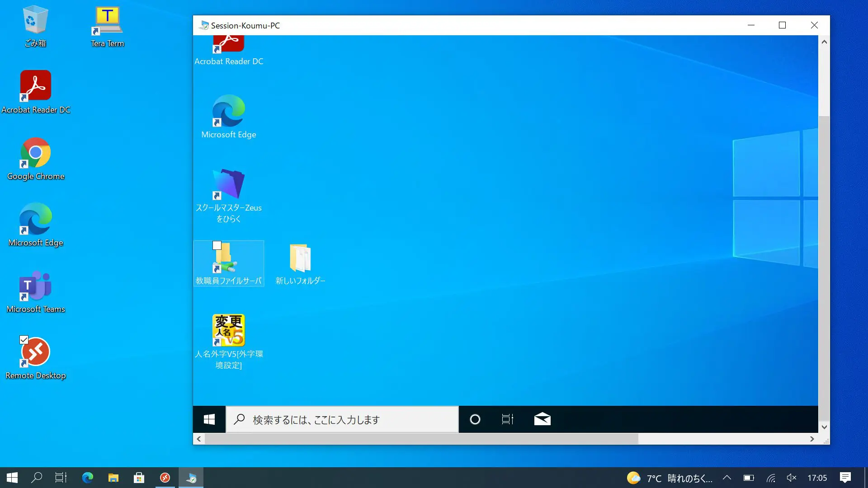The image size is (868, 488).
Task: Open the remote session Start menu
Action: pyautogui.click(x=209, y=419)
